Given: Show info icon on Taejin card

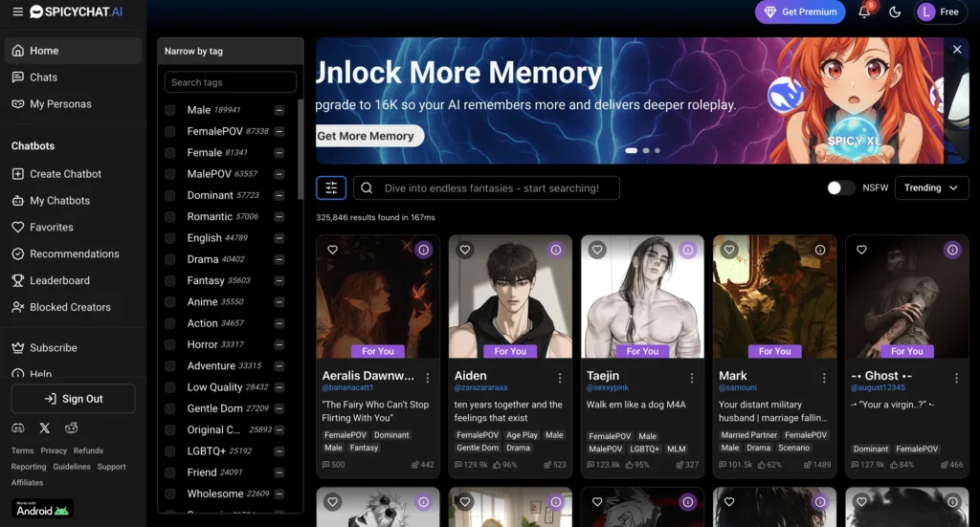Looking at the screenshot, I should (687, 250).
